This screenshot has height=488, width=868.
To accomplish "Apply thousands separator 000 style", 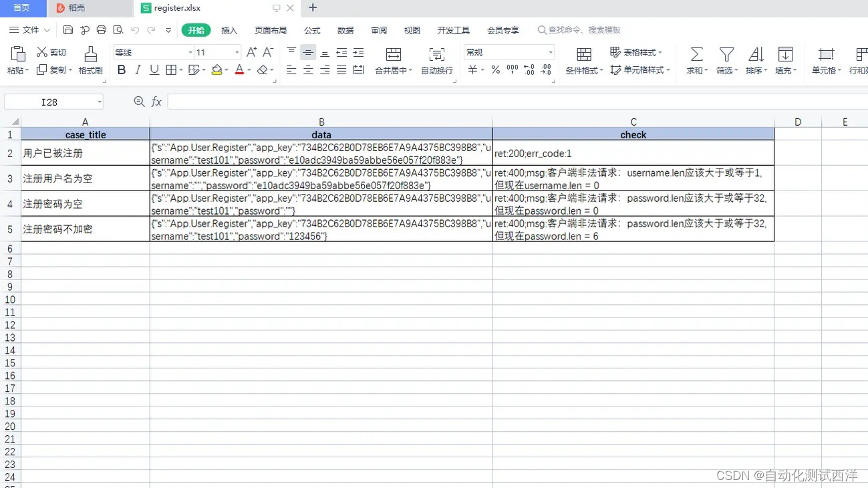I will (513, 70).
